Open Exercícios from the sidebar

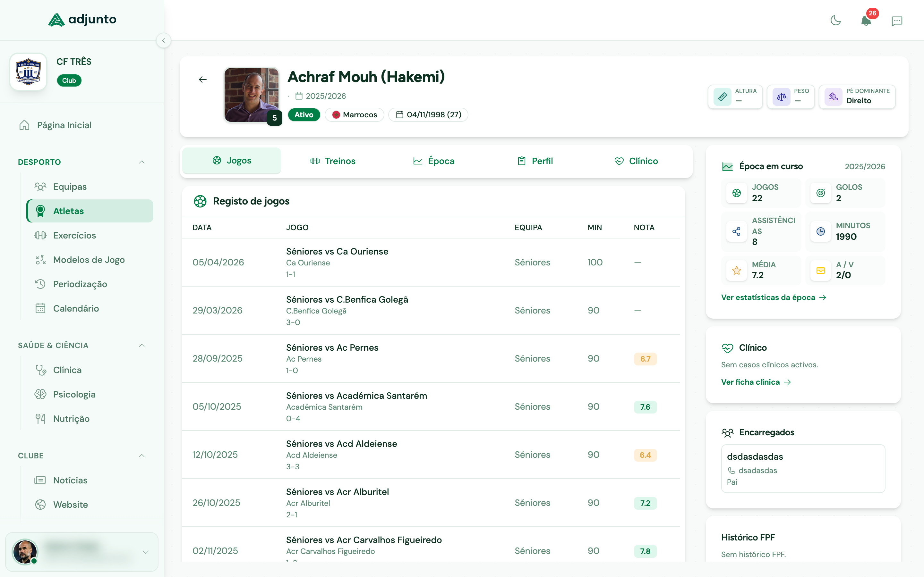tap(75, 236)
